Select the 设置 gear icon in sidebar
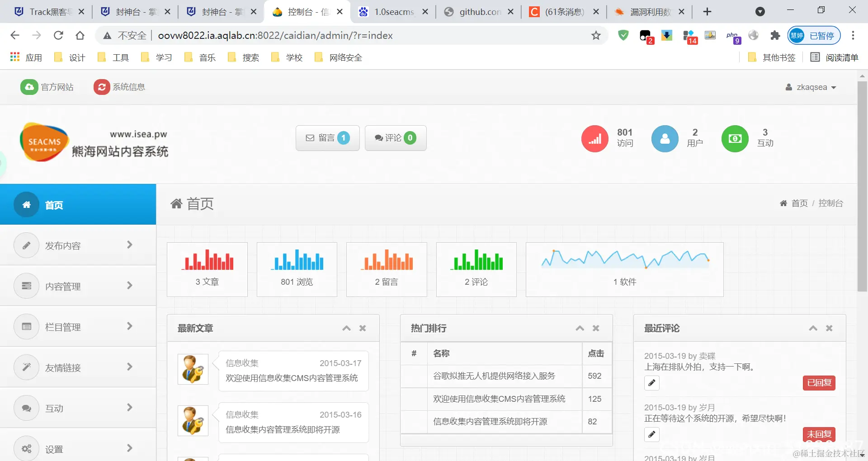 [26, 448]
